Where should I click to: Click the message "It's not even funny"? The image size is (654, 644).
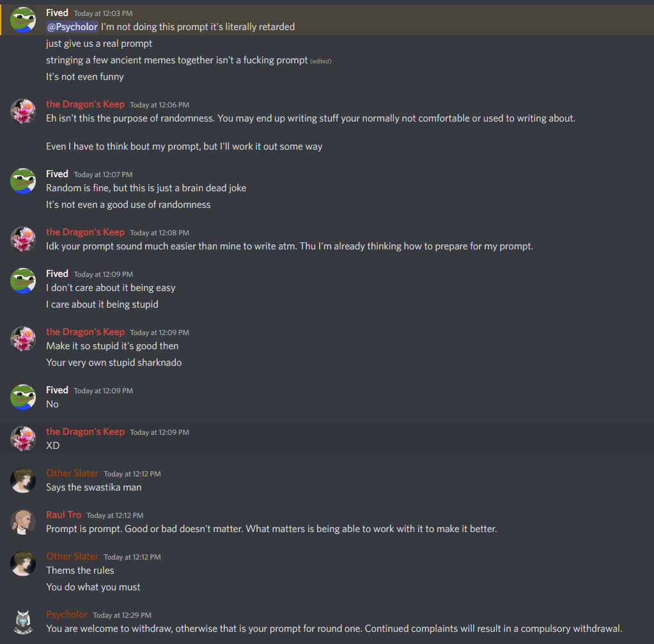85,77
